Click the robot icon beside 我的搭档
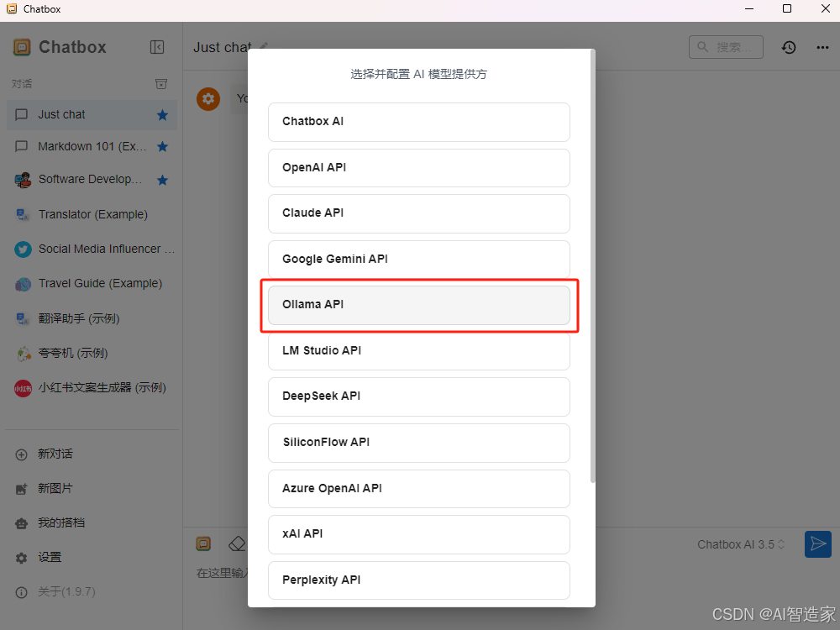Image resolution: width=840 pixels, height=630 pixels. click(22, 523)
